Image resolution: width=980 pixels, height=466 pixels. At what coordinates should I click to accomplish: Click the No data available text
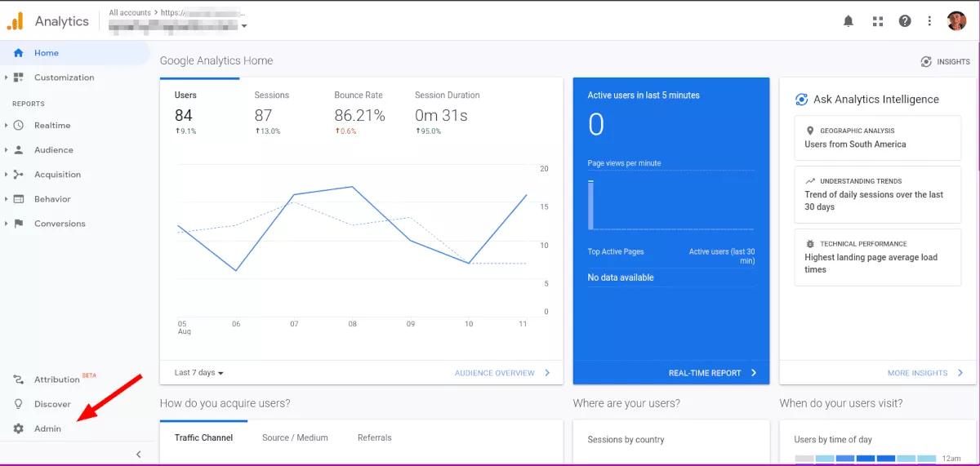[621, 277]
